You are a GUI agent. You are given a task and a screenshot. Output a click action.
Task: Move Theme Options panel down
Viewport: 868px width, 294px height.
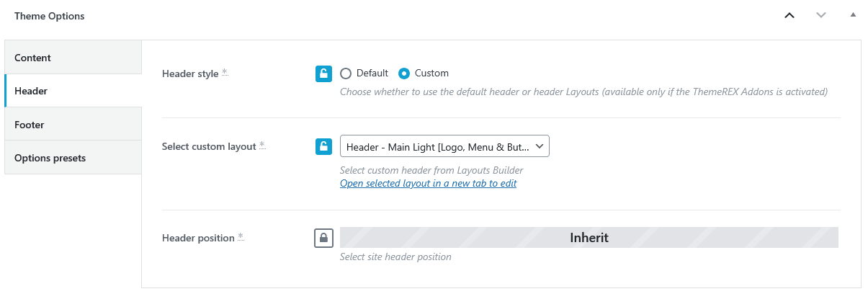click(821, 15)
